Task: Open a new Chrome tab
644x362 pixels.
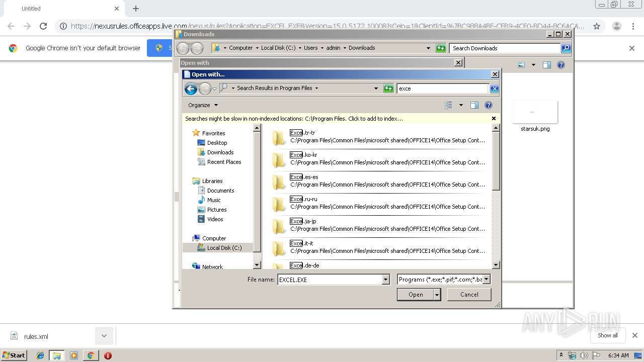Action: [136, 9]
